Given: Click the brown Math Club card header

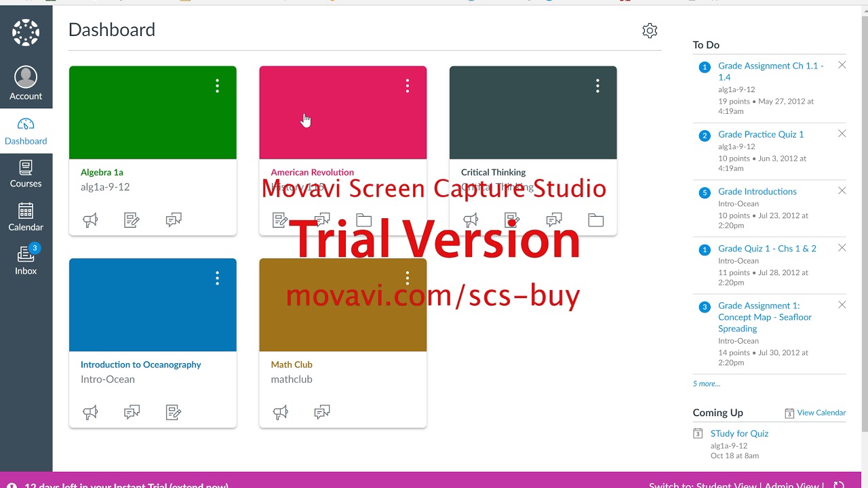Looking at the screenshot, I should (342, 305).
